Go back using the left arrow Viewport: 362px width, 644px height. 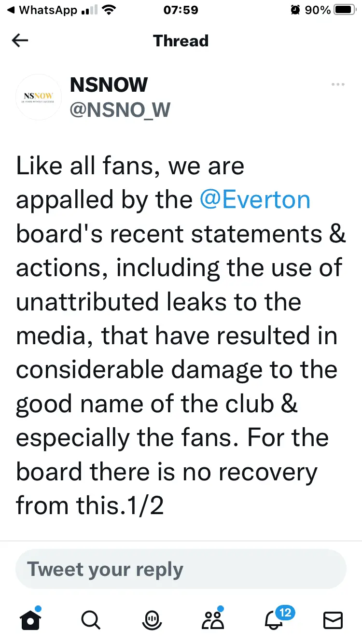tap(20, 41)
